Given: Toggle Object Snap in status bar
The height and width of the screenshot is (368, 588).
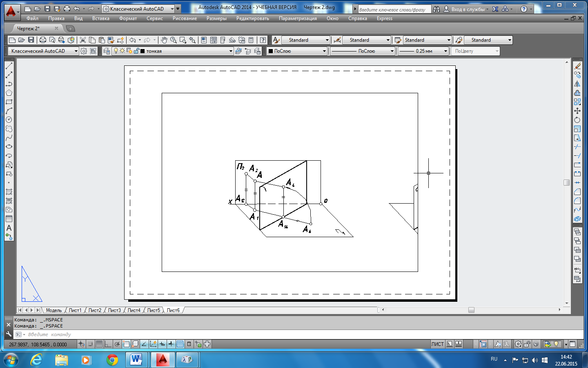Looking at the screenshot, I should [126, 344].
